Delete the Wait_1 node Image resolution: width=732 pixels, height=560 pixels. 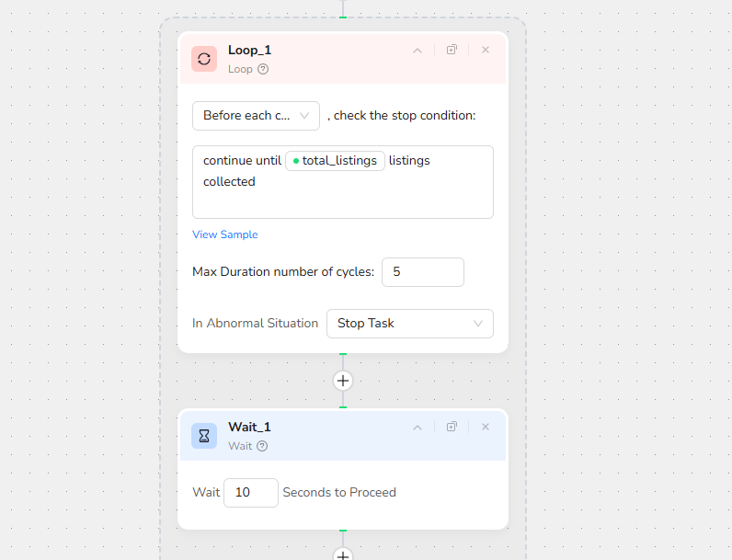486,428
